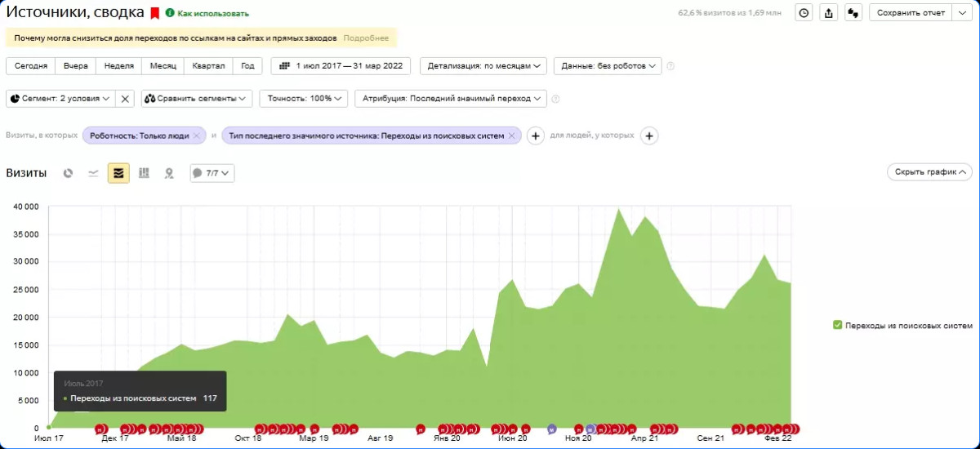Expand the Атрибуция dropdown
This screenshot has width=980, height=449.
[x=451, y=98]
